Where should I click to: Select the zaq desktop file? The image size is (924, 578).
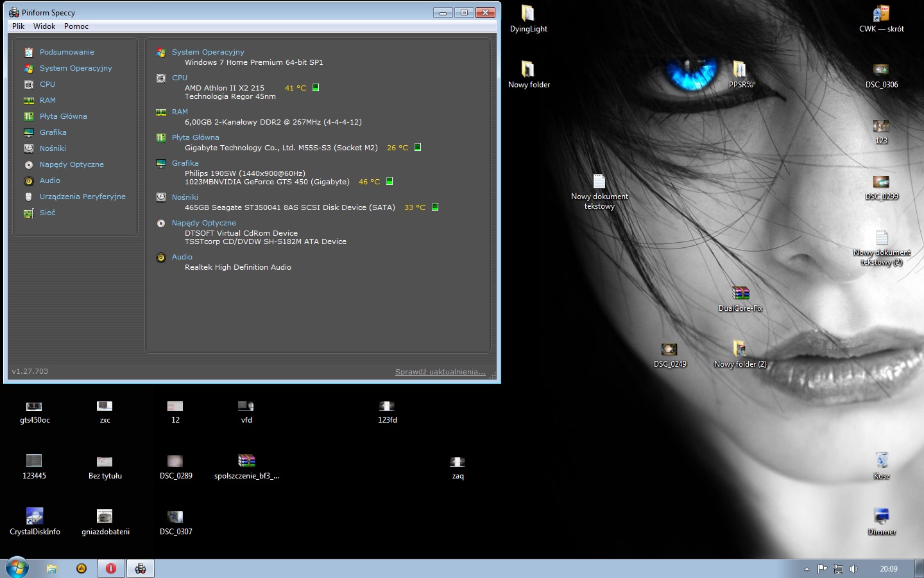[x=458, y=468]
